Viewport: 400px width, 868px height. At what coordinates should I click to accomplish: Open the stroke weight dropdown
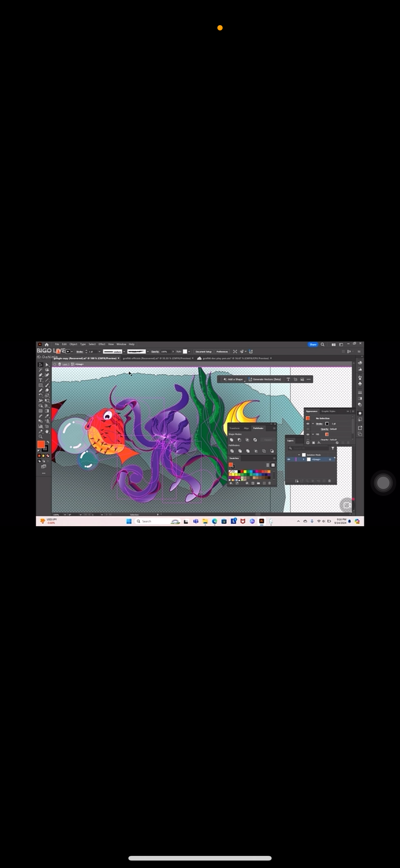(x=99, y=351)
